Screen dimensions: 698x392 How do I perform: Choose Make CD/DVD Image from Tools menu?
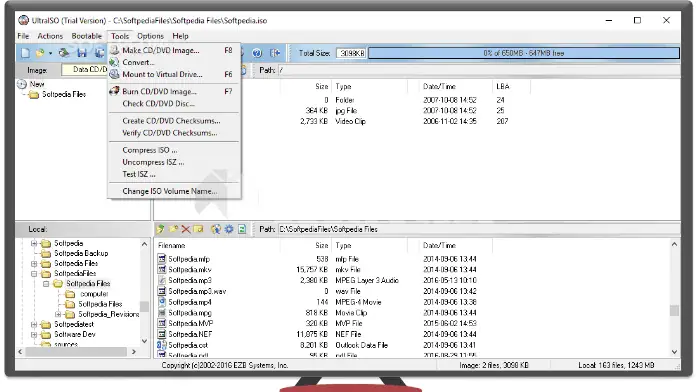pyautogui.click(x=174, y=50)
